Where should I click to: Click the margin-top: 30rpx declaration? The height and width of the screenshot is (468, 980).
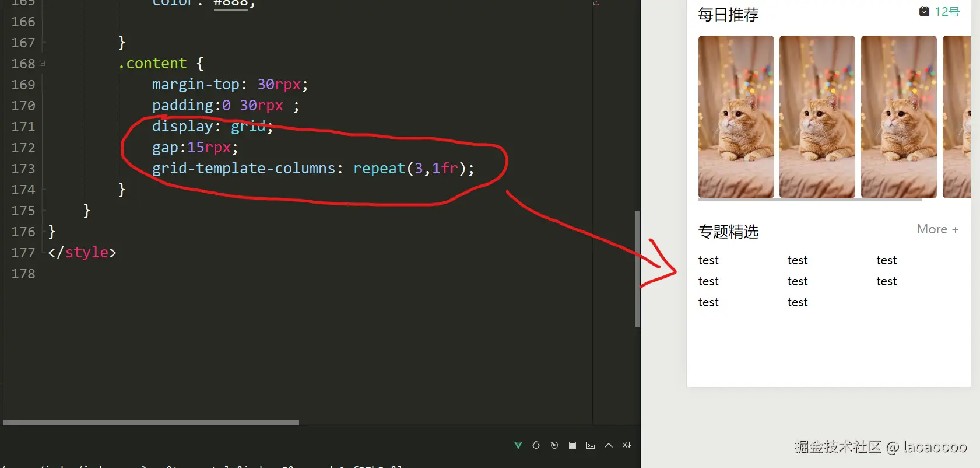pos(230,85)
